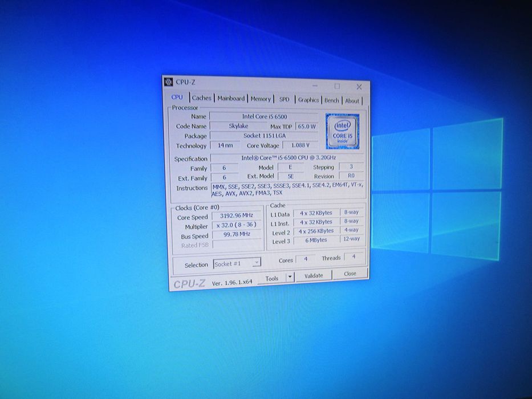This screenshot has height=399, width=532.
Task: Click the Bus Speed 99.78 MHz value
Action: tap(236, 234)
